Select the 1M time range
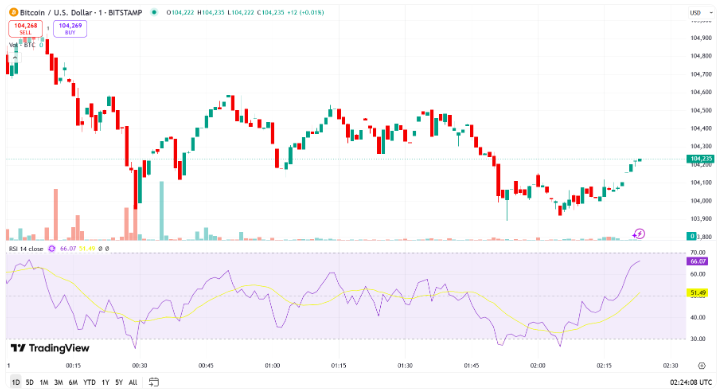 [x=44, y=382]
